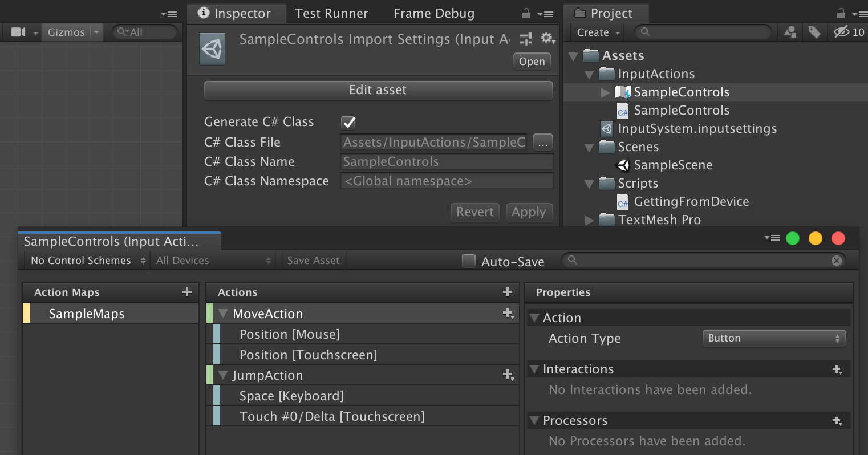Toggle the Project panel lock icon
The height and width of the screenshot is (455, 868).
pyautogui.click(x=841, y=14)
